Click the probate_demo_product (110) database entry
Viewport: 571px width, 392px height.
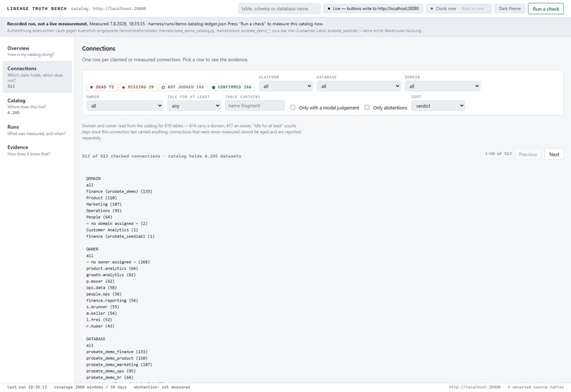[116, 358]
